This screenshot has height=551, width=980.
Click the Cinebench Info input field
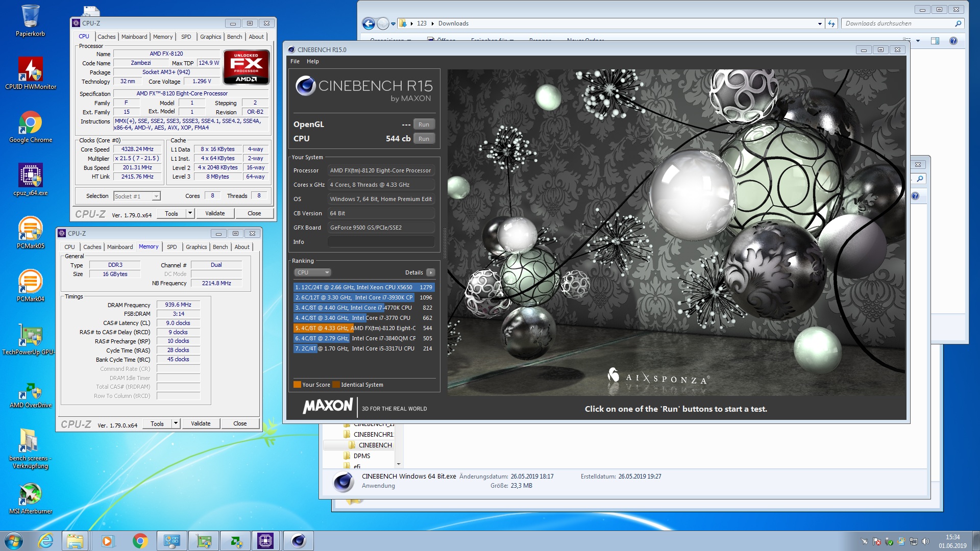[x=381, y=242]
